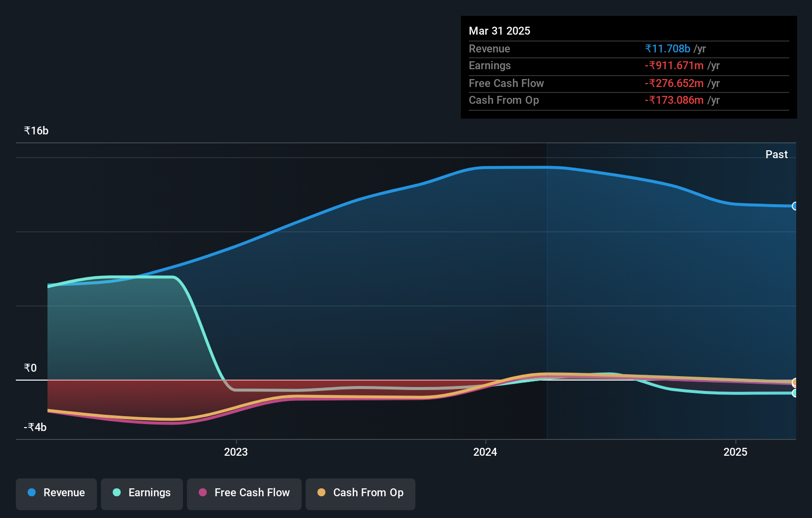Click the -₹276.652m free cash flow value
Viewport: 812px width, 518px height.
point(674,83)
